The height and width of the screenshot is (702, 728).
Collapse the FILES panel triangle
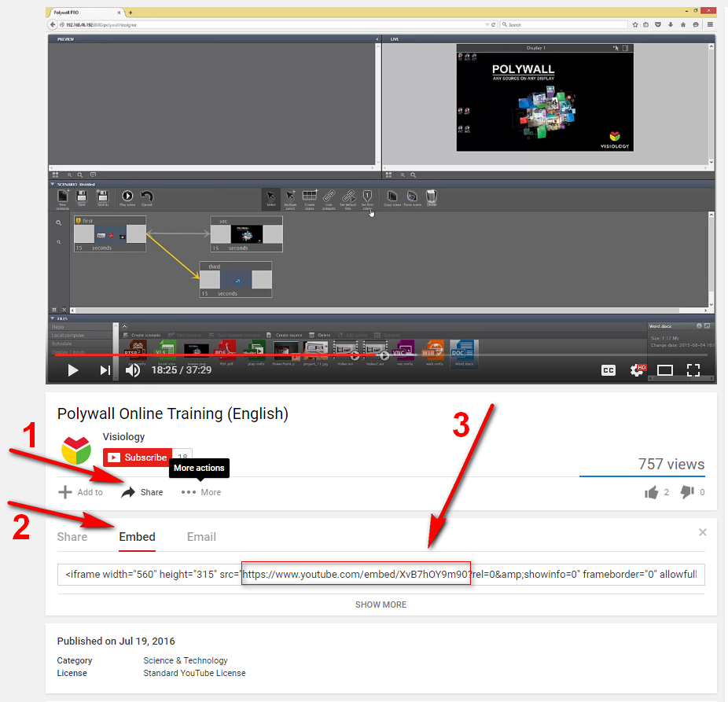[53, 318]
